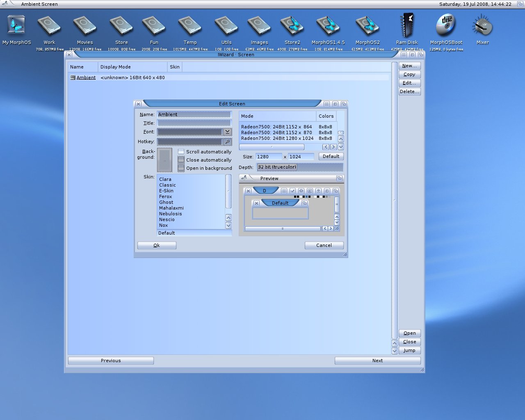This screenshot has width=525, height=420.
Task: Click the eye icon in the Preview toolbar
Action: tap(301, 191)
